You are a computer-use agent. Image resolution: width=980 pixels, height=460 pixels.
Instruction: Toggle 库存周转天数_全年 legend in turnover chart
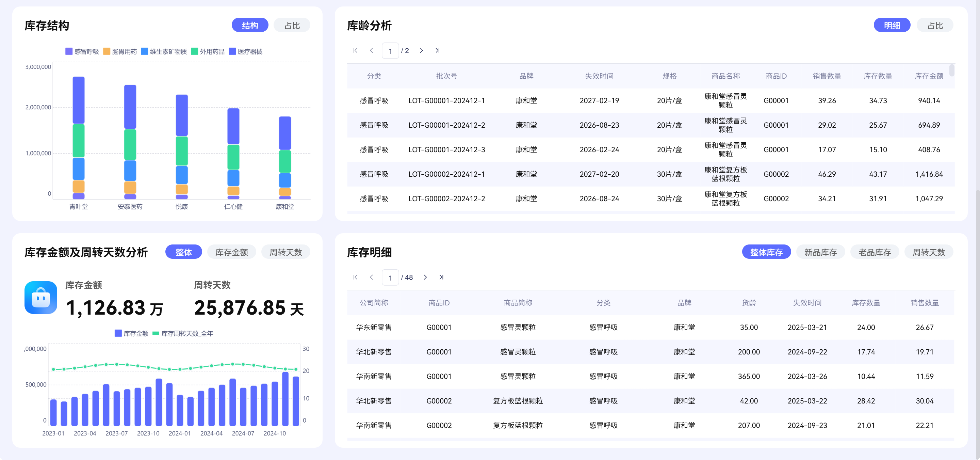[x=183, y=334]
